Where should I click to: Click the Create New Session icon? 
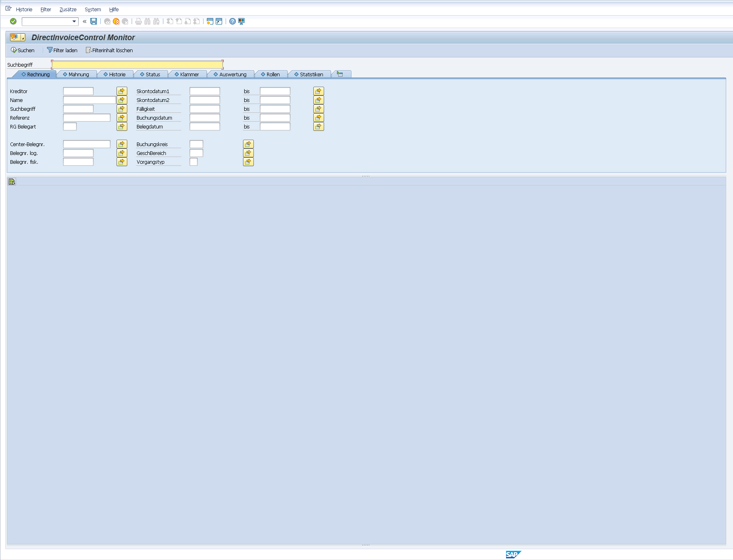pos(210,21)
